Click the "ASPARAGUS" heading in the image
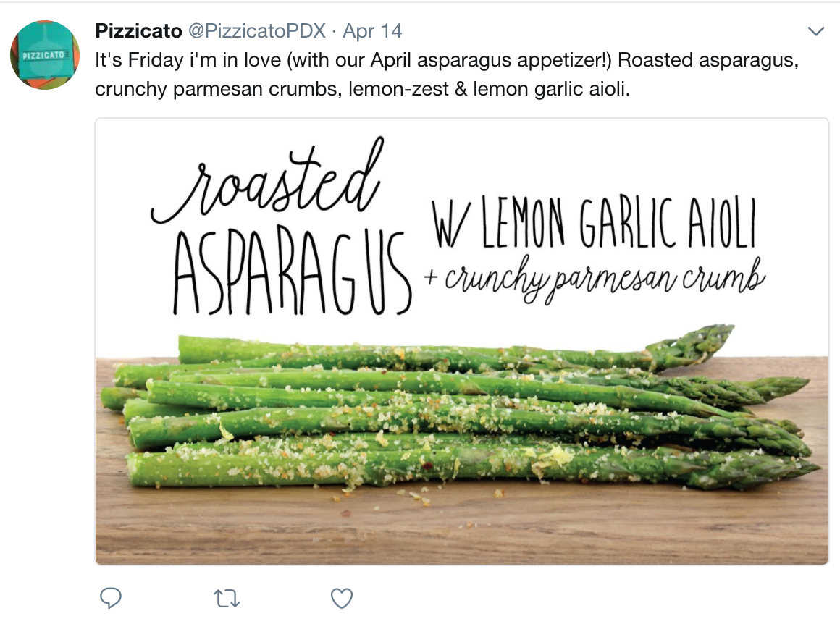 coord(293,273)
